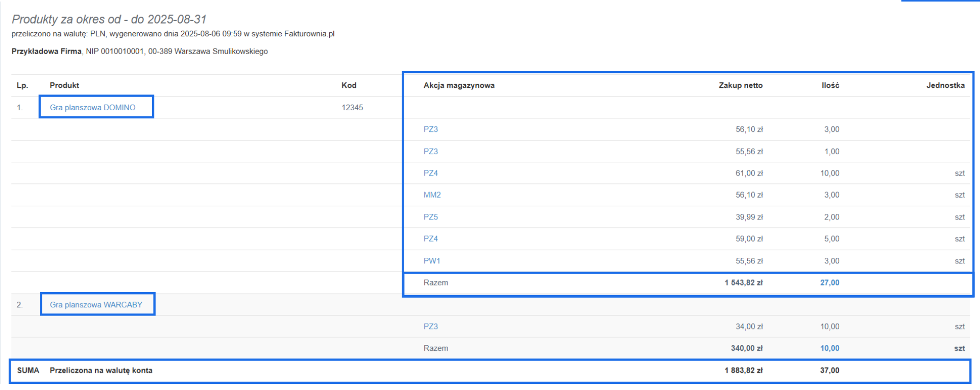
Task: Click the PZ4 link with 61,00 zł purchase
Action: click(x=430, y=173)
